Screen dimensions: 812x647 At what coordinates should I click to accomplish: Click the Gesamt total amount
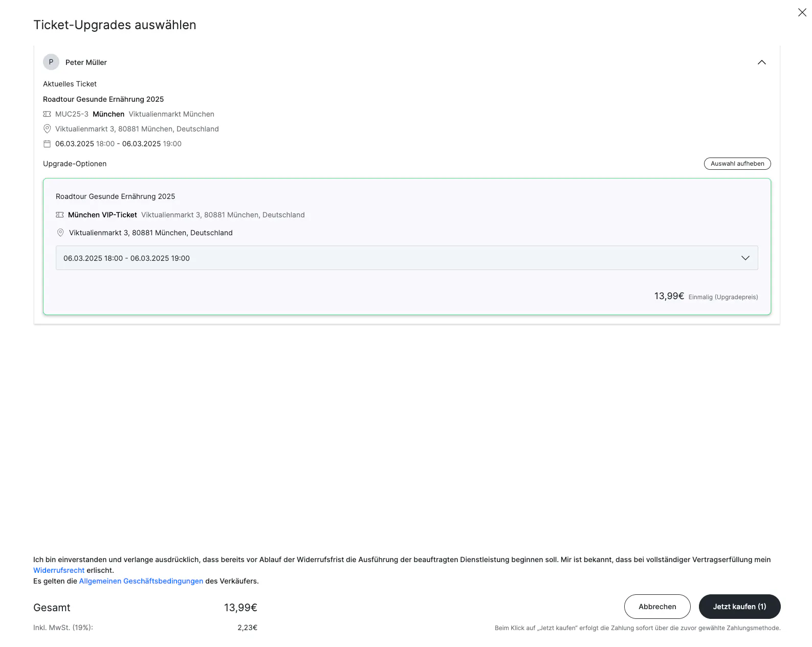click(x=240, y=608)
